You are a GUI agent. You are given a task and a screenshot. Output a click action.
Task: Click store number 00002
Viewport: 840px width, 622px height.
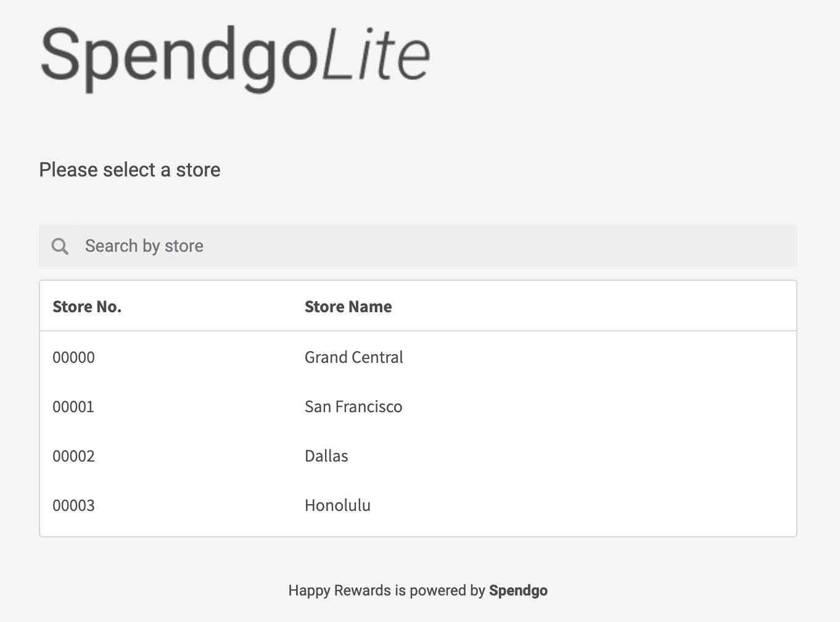point(73,456)
